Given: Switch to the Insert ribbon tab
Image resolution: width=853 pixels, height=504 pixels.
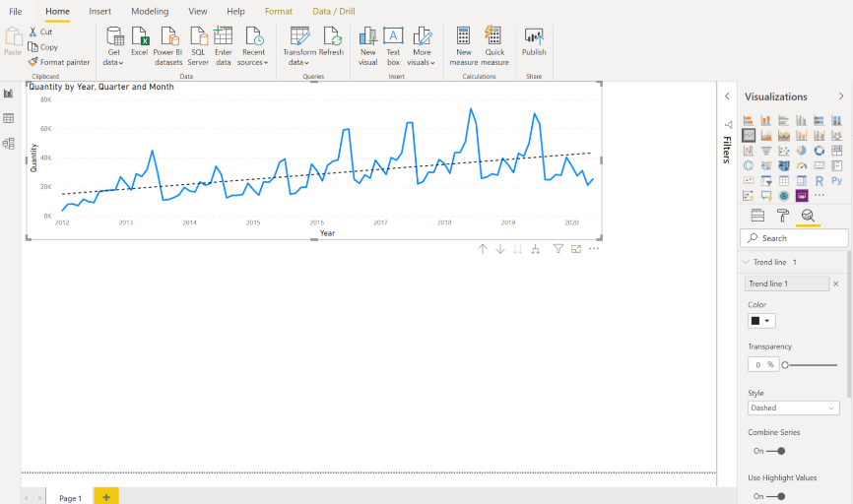Looking at the screenshot, I should (100, 12).
